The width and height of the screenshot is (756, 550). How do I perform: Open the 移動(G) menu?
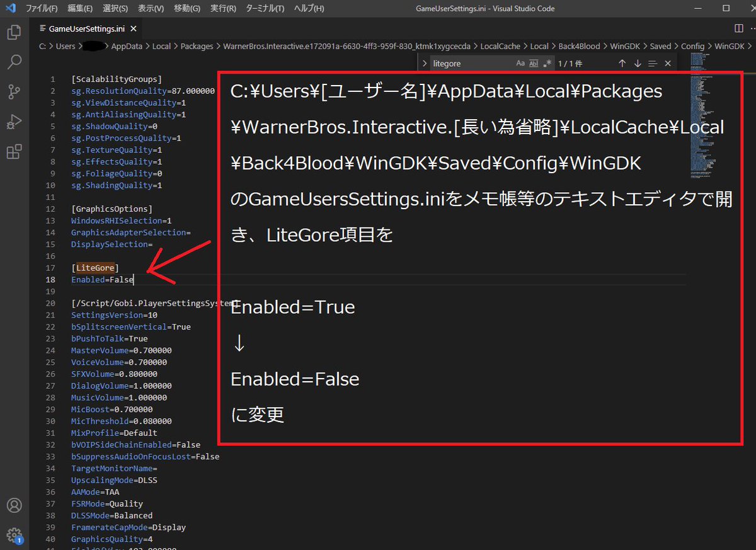[x=187, y=8]
